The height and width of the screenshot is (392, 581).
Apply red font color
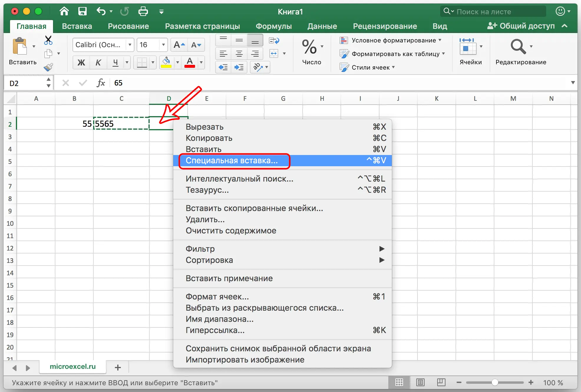[190, 62]
